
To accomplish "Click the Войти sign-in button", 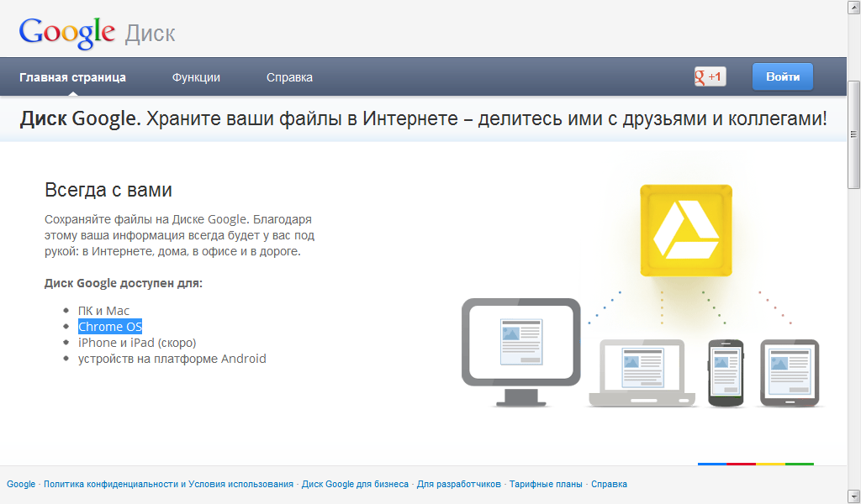I will [783, 76].
